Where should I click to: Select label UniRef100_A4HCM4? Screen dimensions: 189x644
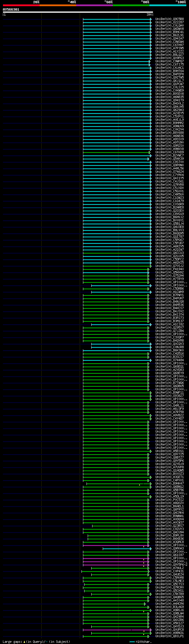[170, 604]
